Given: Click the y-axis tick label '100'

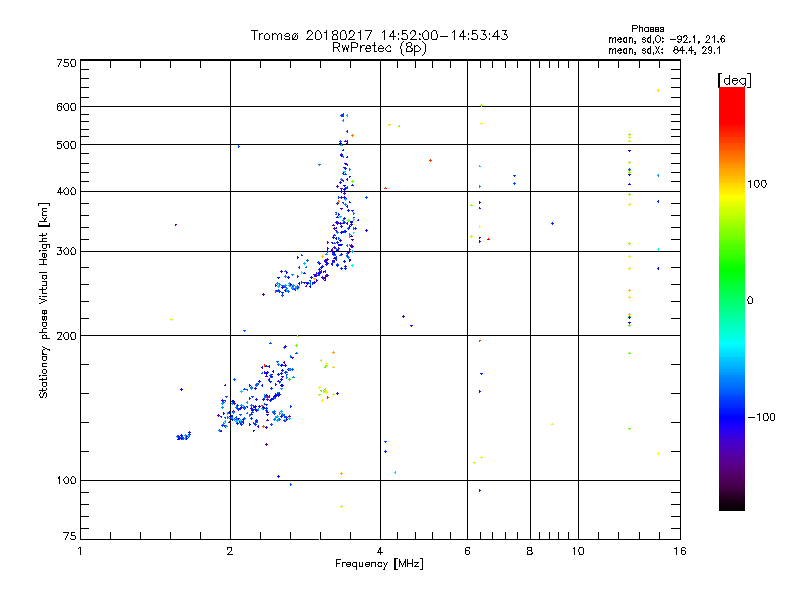Looking at the screenshot, I should [66, 481].
